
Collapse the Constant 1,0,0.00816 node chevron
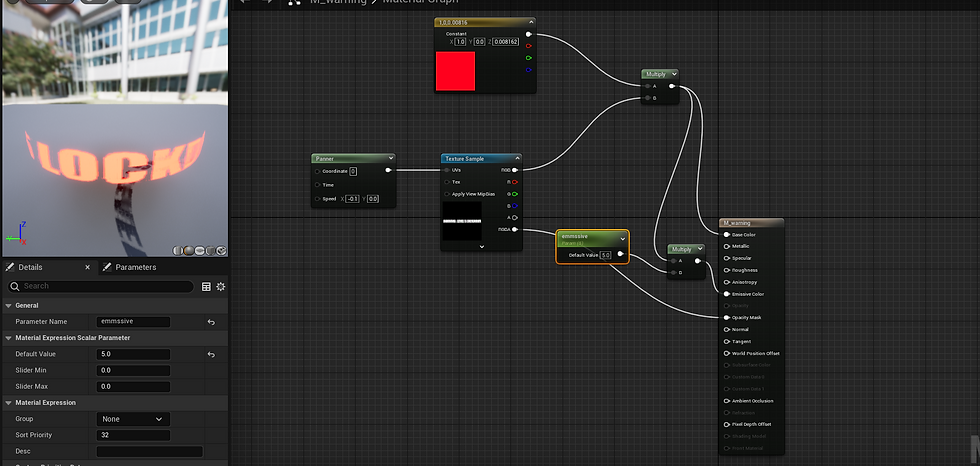pyautogui.click(x=531, y=22)
